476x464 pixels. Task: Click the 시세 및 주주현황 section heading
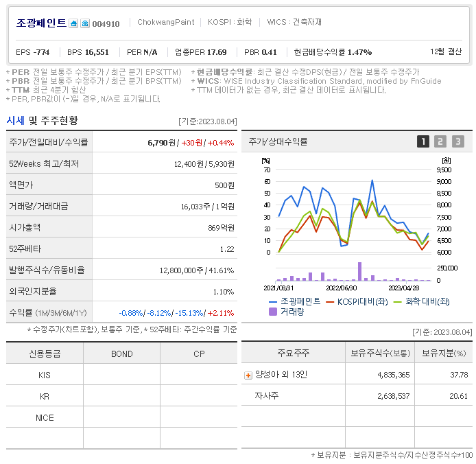[x=43, y=121]
